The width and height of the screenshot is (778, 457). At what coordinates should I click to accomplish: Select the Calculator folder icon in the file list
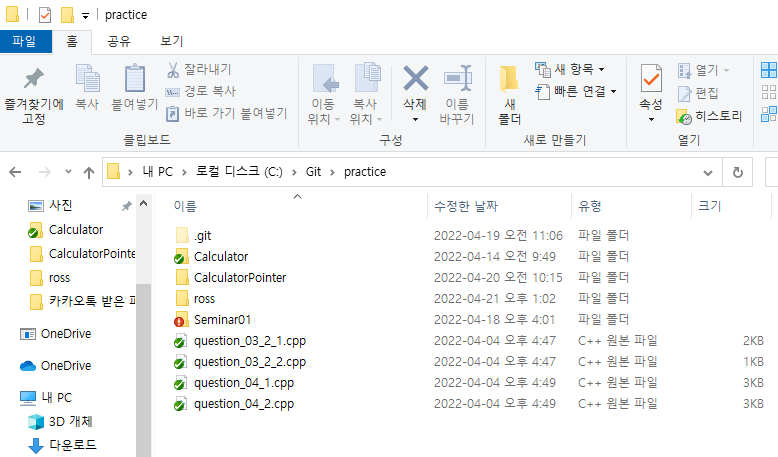181,257
